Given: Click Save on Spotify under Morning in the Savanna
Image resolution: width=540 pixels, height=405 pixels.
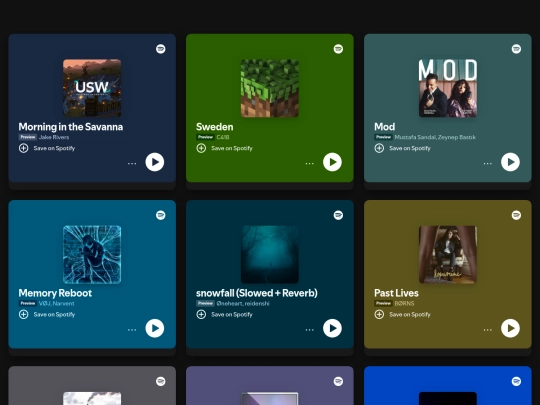Looking at the screenshot, I should 54,148.
